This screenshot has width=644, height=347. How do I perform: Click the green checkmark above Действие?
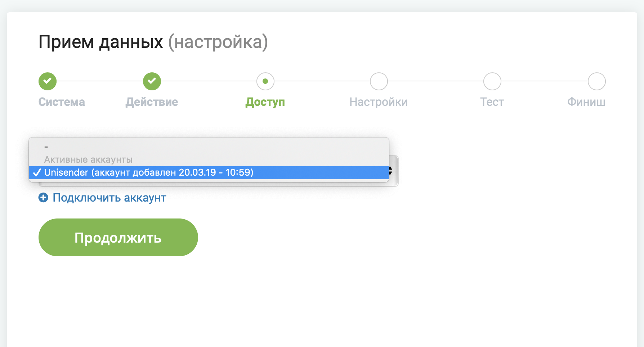click(152, 81)
